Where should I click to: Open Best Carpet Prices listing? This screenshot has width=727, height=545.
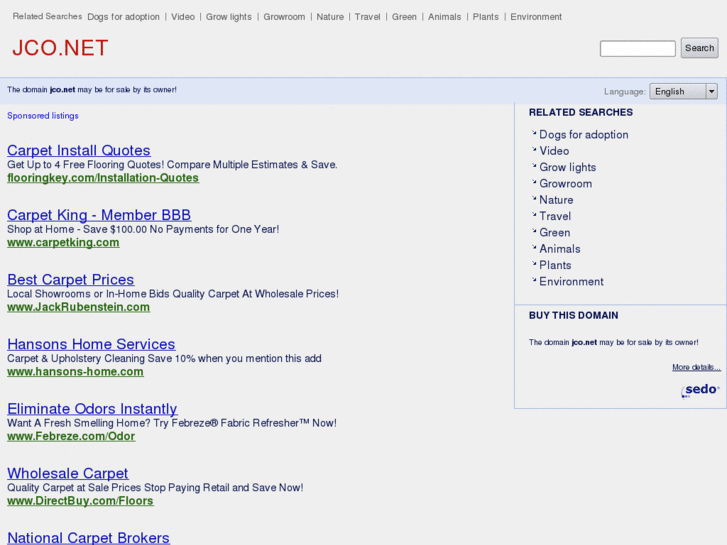point(70,279)
